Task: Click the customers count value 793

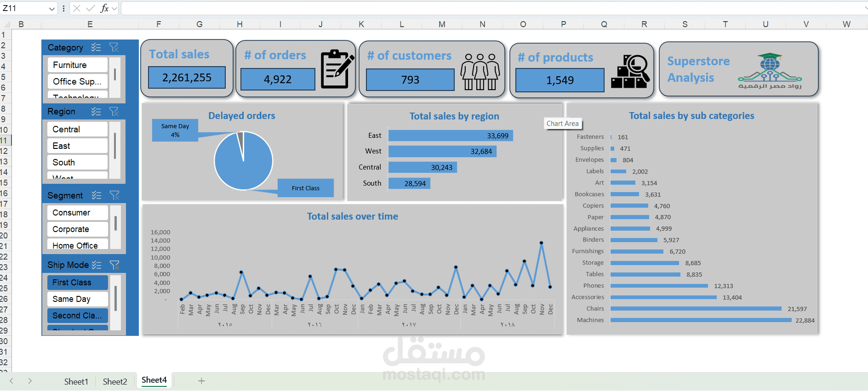Action: pyautogui.click(x=410, y=80)
